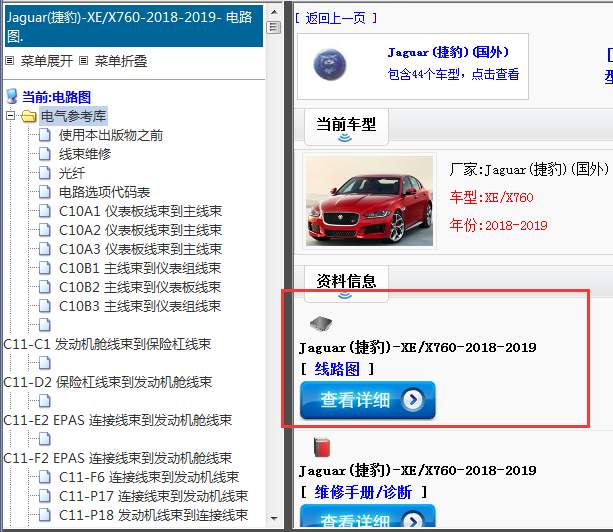Click the 返回上一页 link
Image resolution: width=613 pixels, height=532 pixels.
coord(336,18)
